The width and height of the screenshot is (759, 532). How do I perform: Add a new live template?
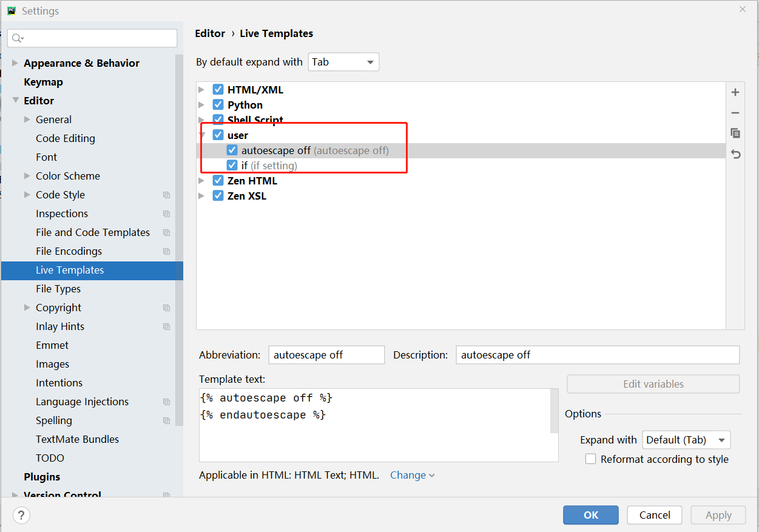[x=735, y=92]
